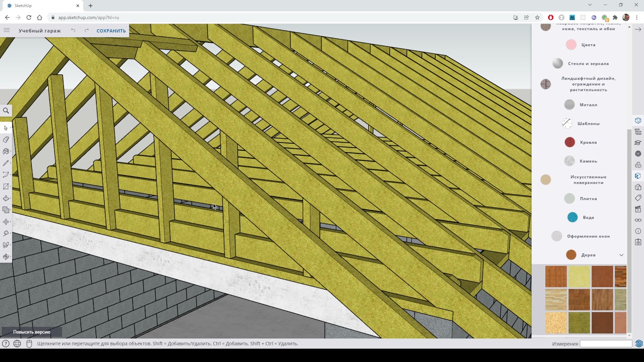Open the Металл materials category
644x362 pixels.
(581, 105)
